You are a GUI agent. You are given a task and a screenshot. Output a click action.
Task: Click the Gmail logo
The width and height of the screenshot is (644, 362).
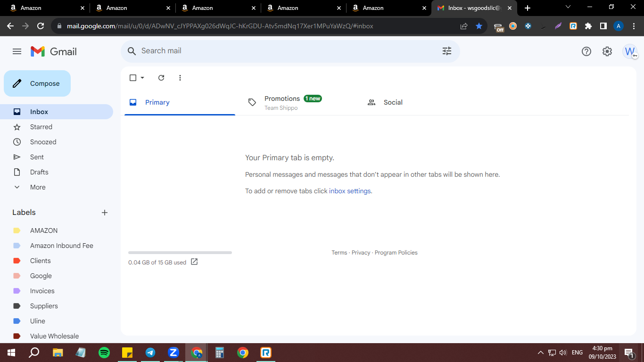tap(53, 51)
